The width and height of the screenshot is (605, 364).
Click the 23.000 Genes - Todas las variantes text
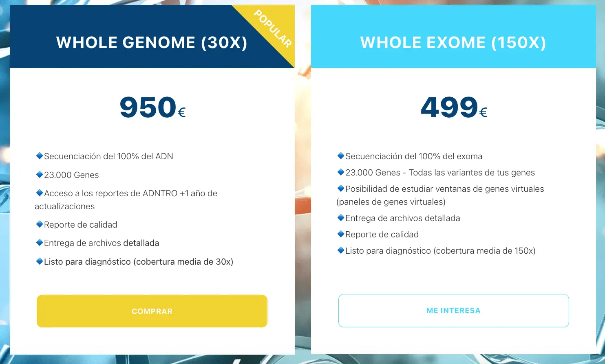tap(440, 173)
